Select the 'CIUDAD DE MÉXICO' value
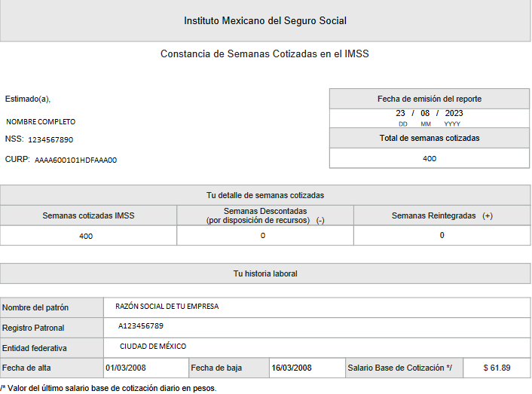532x394 pixels. [x=153, y=347]
